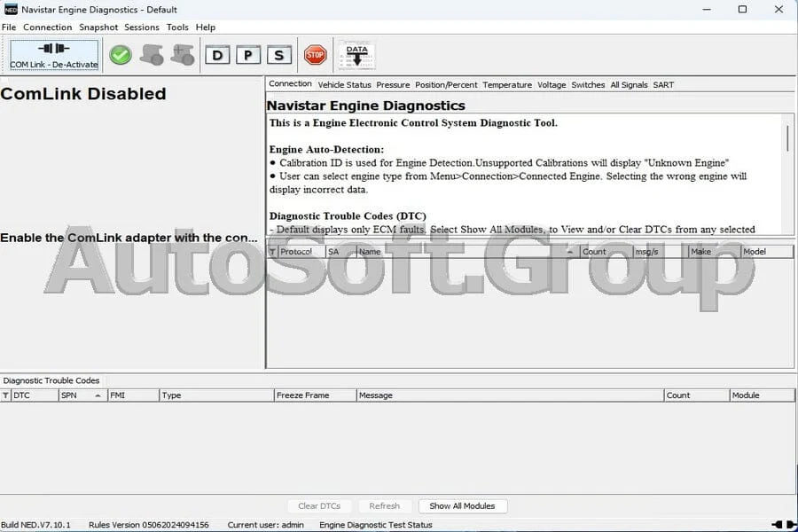Close the Navistar Engine Diagnostics window
Viewport: 798px width, 532px height.
[x=778, y=10]
